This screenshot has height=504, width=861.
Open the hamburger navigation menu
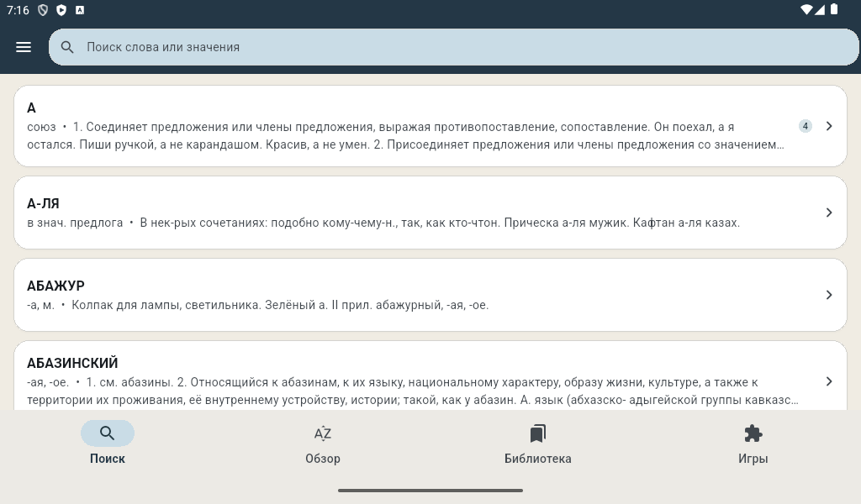pyautogui.click(x=24, y=47)
